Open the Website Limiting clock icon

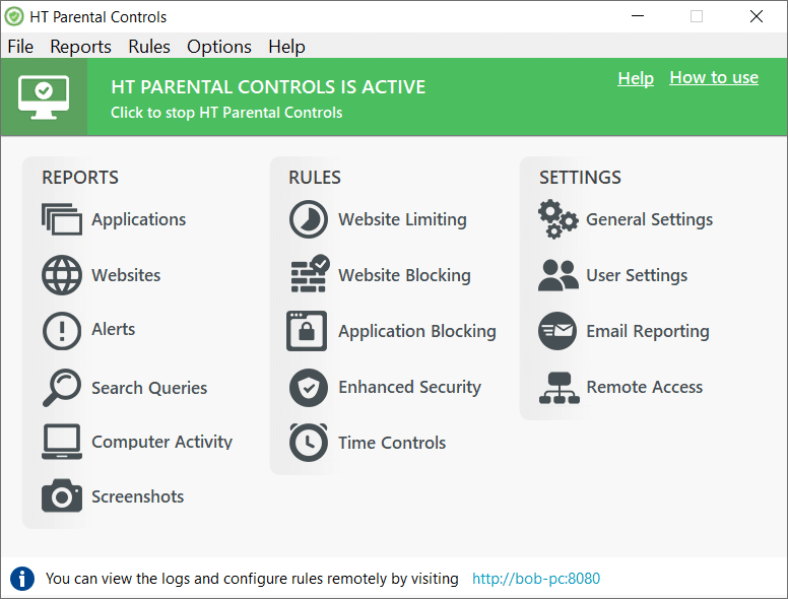point(309,219)
